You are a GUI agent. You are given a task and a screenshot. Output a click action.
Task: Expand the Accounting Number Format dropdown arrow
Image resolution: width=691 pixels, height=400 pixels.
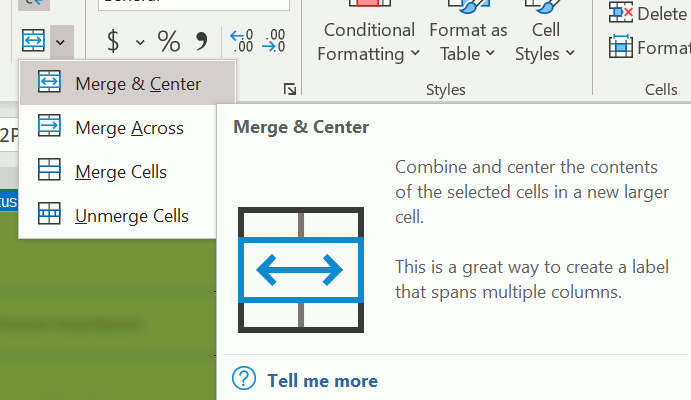click(x=140, y=42)
